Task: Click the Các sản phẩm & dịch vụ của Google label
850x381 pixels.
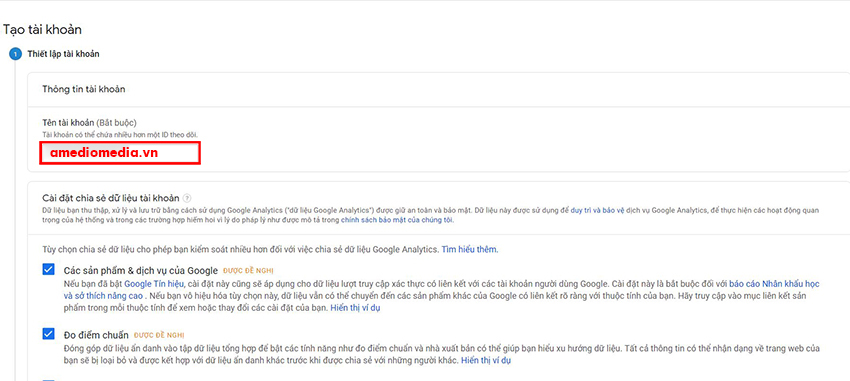Action: click(x=140, y=270)
